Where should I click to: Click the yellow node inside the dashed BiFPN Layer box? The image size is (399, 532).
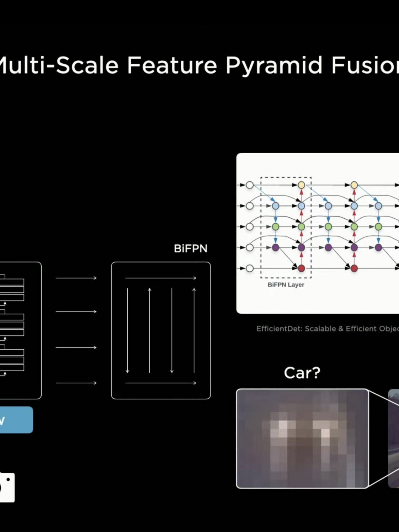coord(302,185)
